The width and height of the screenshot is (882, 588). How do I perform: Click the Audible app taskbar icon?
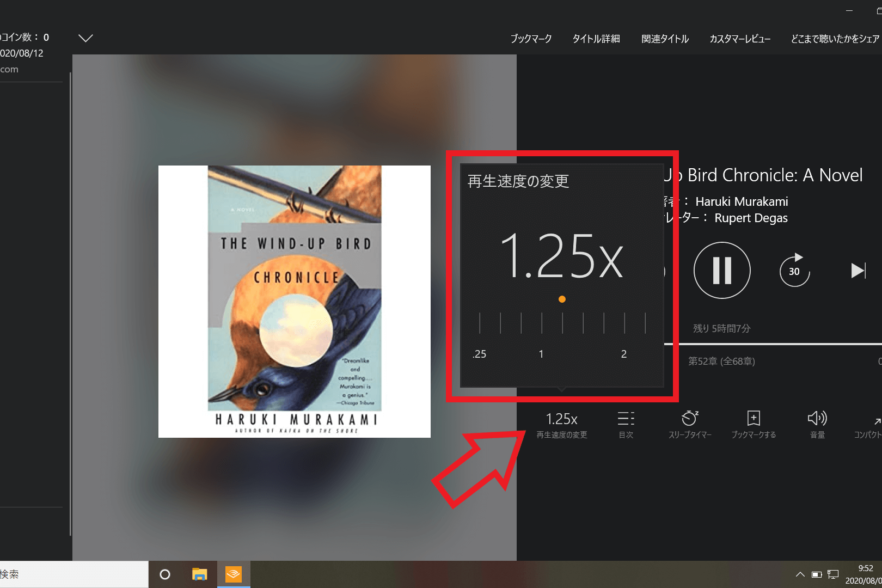tap(234, 574)
